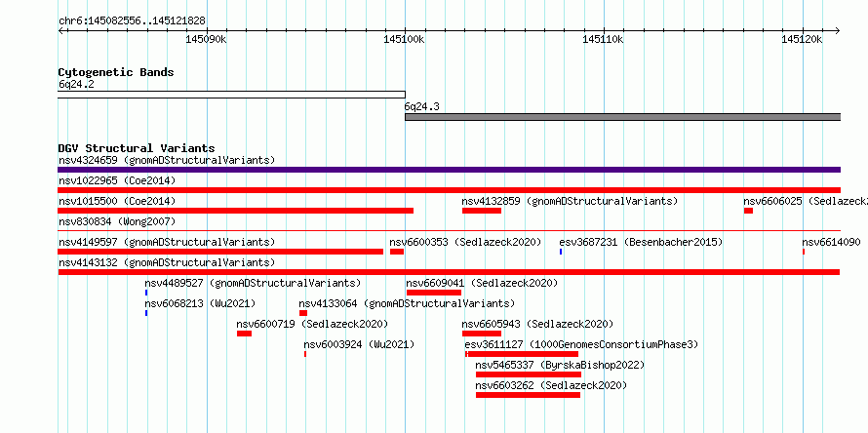
Task: Click the nsv6603262 (Sedlazeck2020) label
Action: (x=551, y=386)
